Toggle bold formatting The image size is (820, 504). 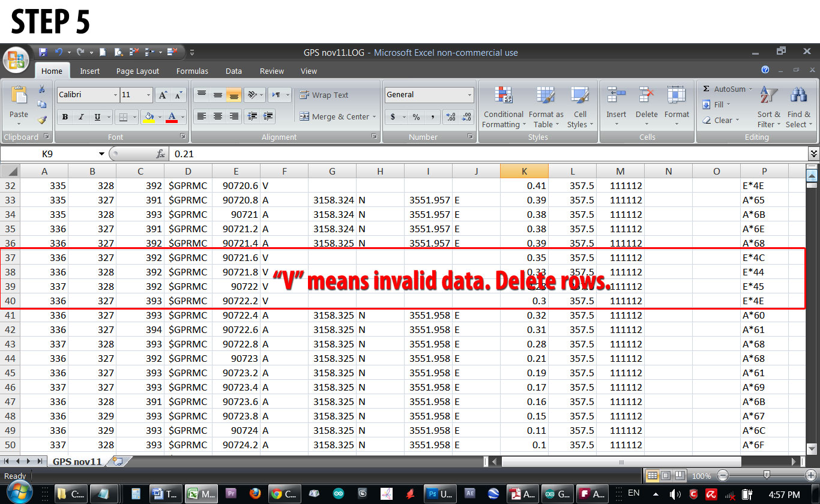click(x=64, y=117)
